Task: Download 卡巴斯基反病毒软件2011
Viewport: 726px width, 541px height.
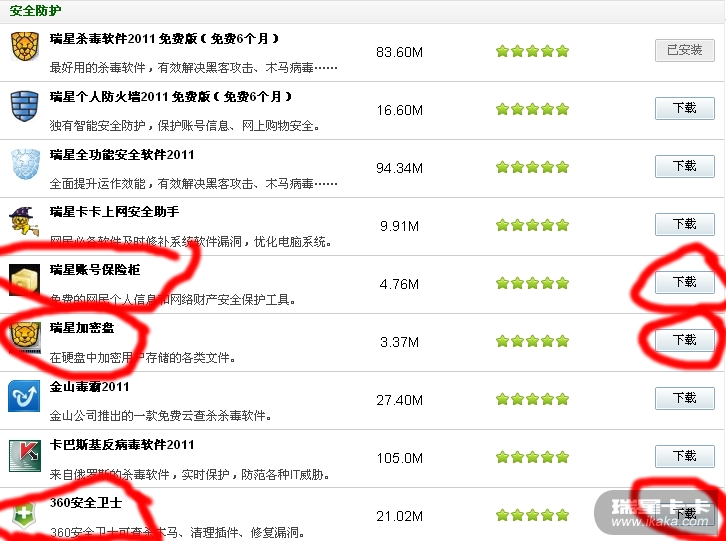Action: click(685, 457)
